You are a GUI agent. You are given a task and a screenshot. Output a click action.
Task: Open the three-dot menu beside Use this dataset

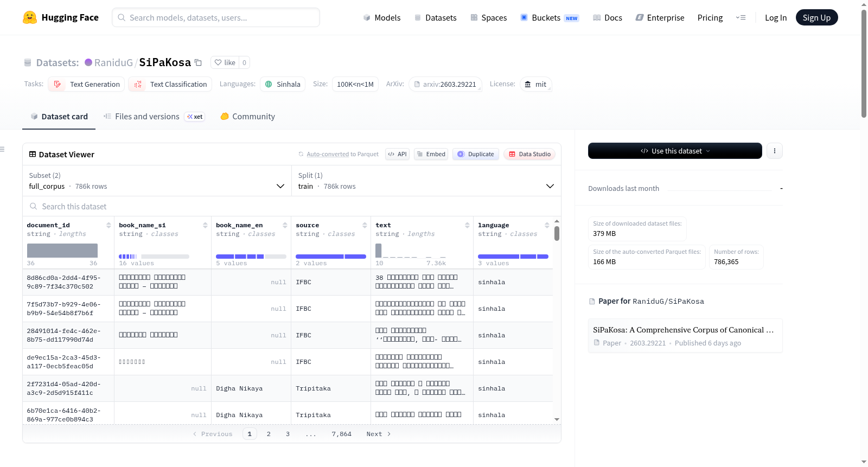(775, 151)
